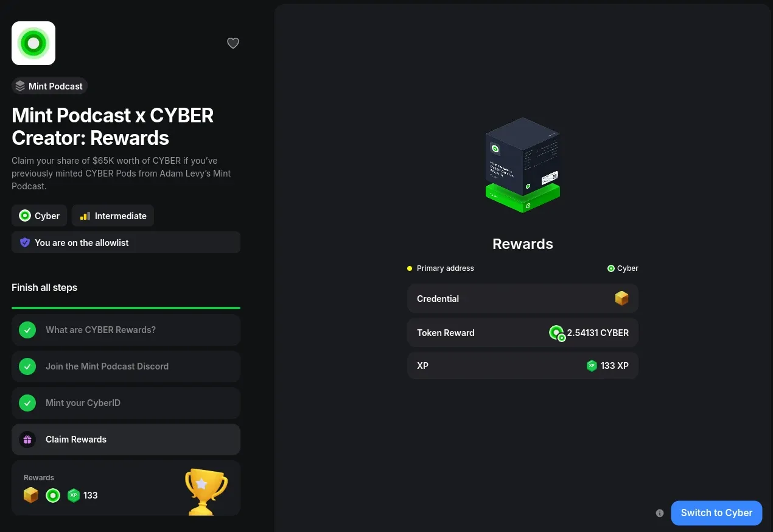This screenshot has width=773, height=532.
Task: Click You are on the allowlist banner
Action: point(126,242)
